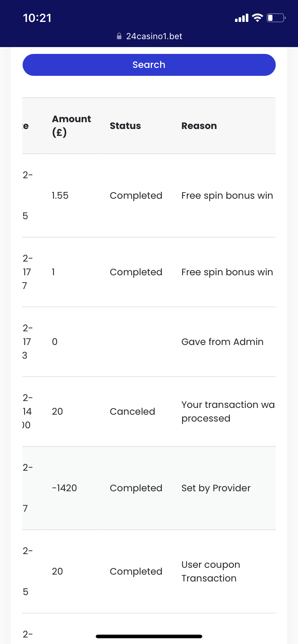Tap the Reason column header
The width and height of the screenshot is (298, 644).
pyautogui.click(x=199, y=126)
